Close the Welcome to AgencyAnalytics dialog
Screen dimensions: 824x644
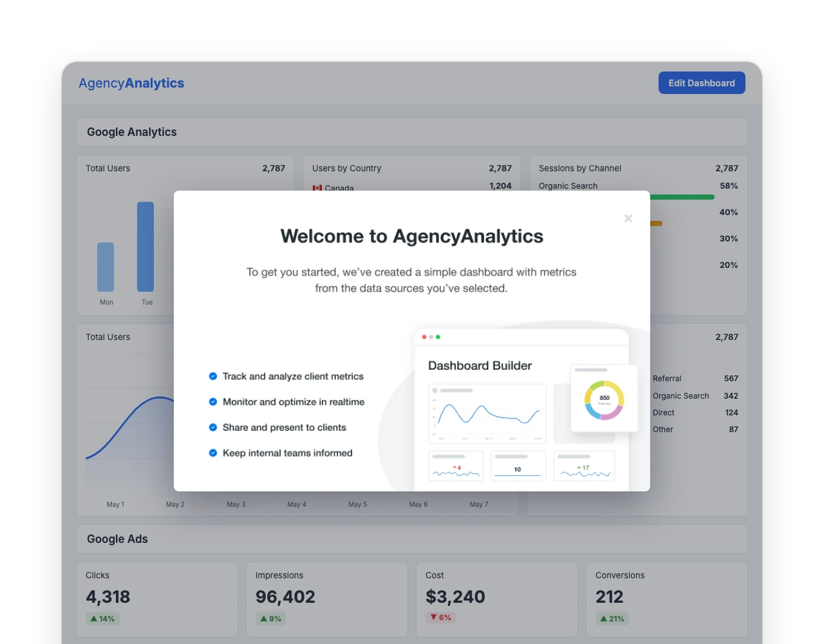[x=628, y=218]
